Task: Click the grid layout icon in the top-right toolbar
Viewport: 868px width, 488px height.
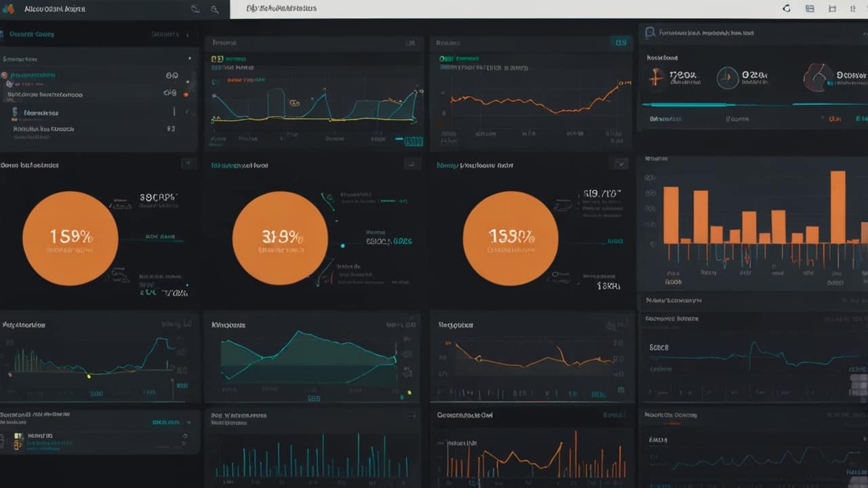Action: 810,9
